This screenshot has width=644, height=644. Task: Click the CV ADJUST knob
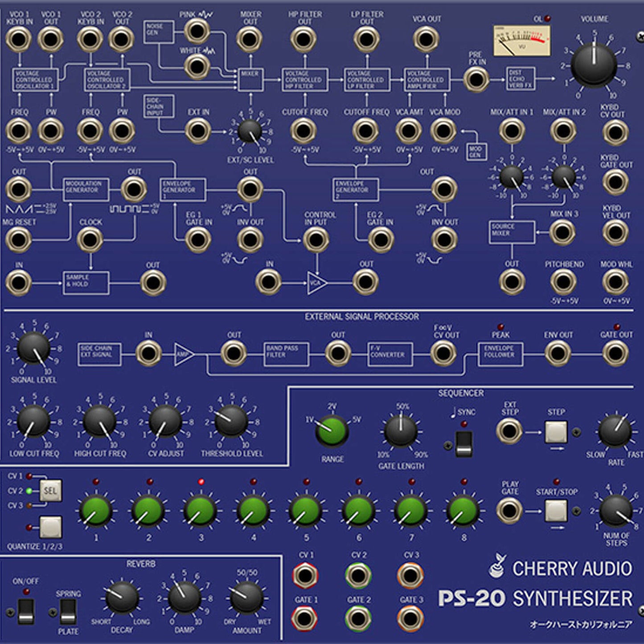pos(165,422)
